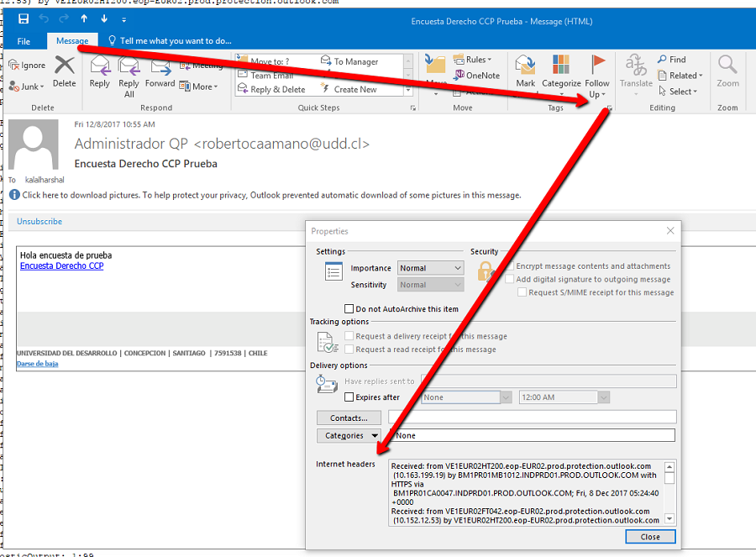The image size is (756, 557).
Task: Toggle Request a delivery receipt checkbox
Action: point(349,336)
